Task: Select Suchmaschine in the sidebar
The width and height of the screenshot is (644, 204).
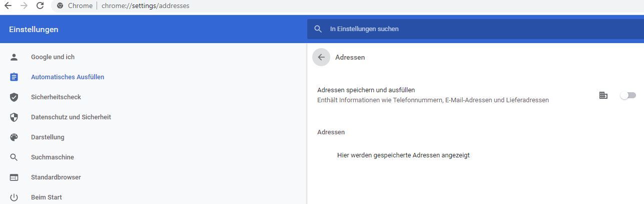Action: 53,157
